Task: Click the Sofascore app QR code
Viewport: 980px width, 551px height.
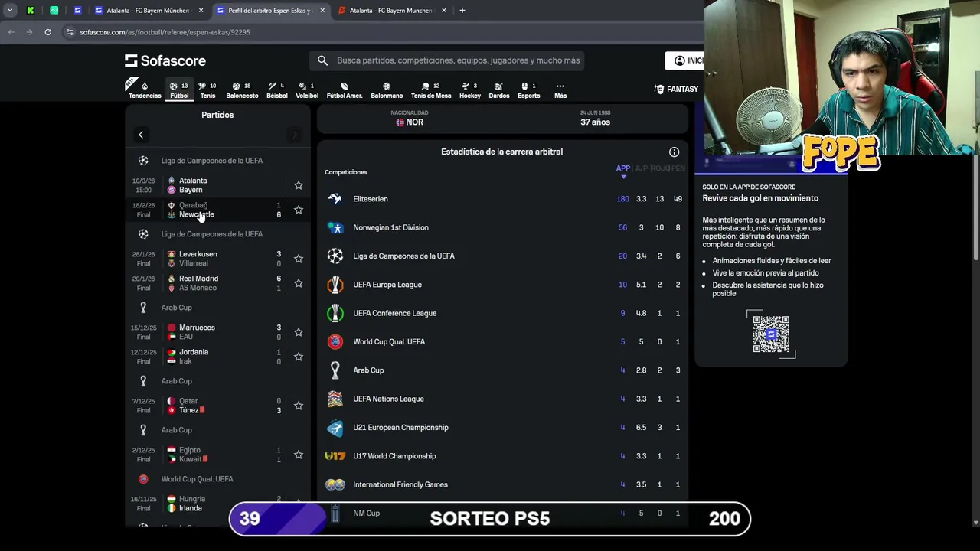Action: (771, 334)
